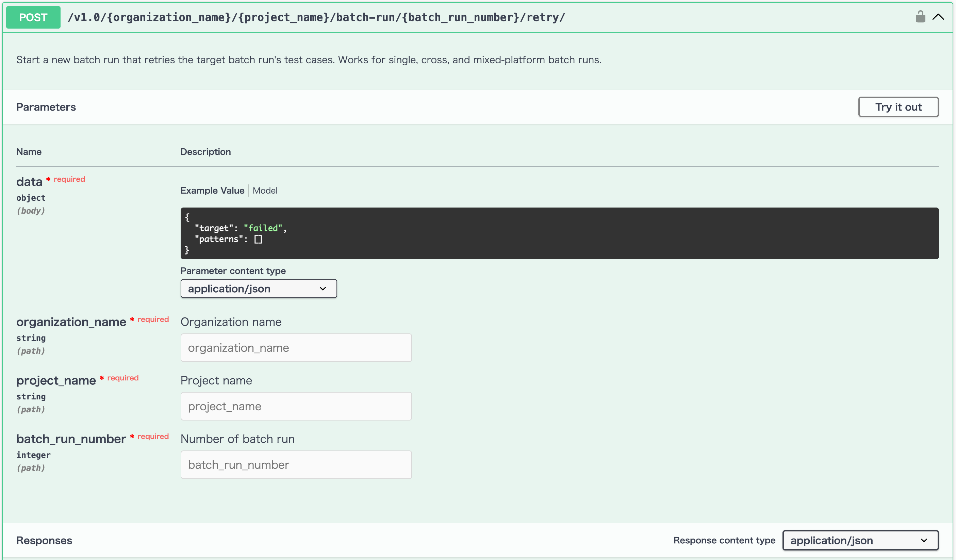Click the authorization lock icon

coord(920,17)
